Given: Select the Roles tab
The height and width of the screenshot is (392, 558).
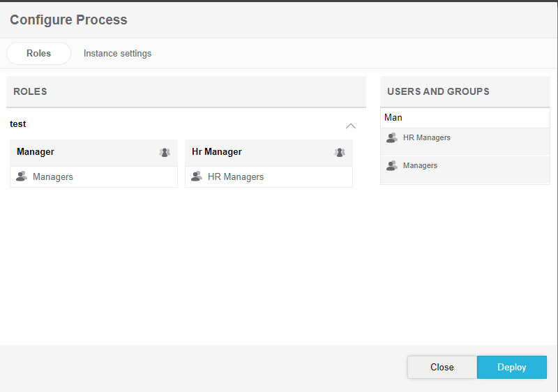Looking at the screenshot, I should coord(38,54).
